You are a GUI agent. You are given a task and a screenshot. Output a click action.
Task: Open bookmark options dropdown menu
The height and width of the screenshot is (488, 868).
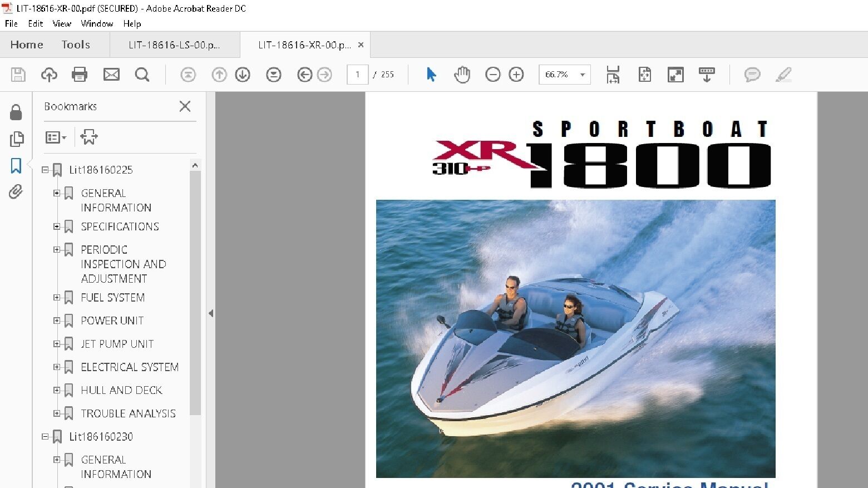56,137
